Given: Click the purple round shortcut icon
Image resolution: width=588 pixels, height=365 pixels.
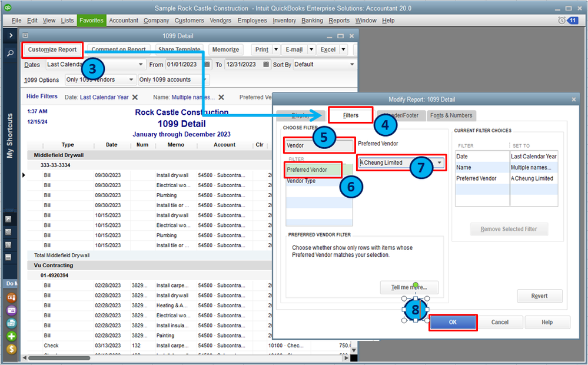Looking at the screenshot, I should tap(11, 310).
